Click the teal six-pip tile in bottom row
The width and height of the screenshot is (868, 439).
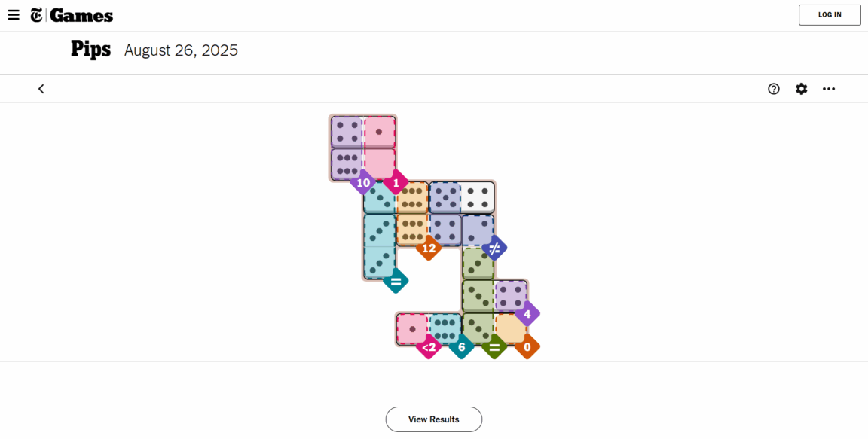[x=445, y=328]
